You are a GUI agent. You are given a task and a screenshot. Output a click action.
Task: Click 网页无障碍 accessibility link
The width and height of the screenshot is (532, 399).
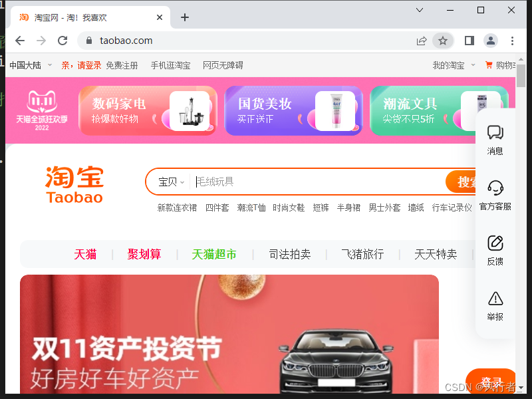223,65
